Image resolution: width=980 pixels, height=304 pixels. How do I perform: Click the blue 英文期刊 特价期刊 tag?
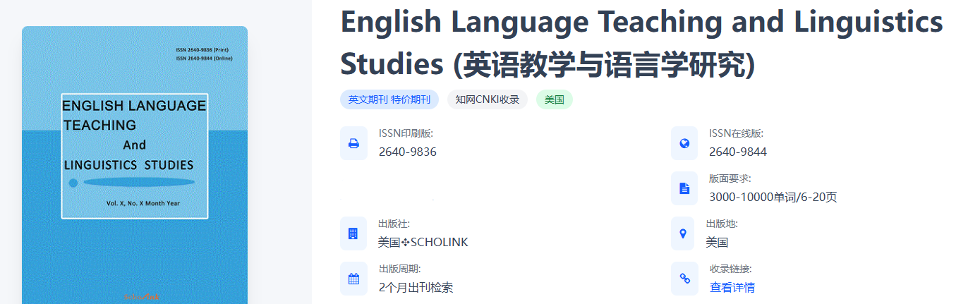[389, 99]
